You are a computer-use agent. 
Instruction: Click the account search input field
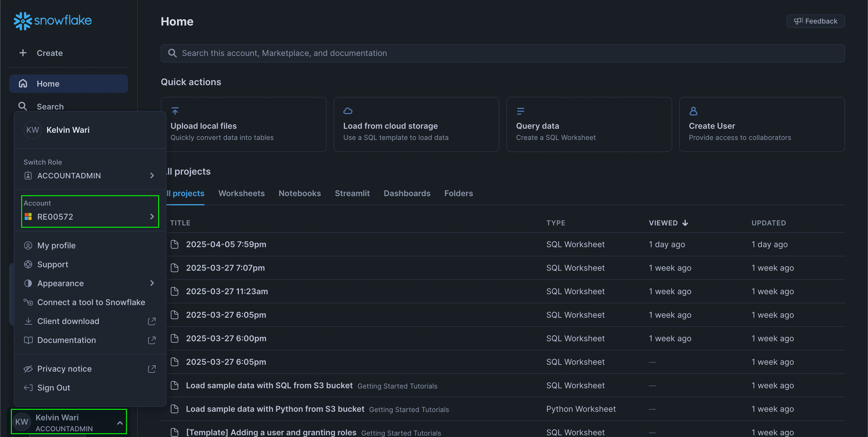click(502, 53)
